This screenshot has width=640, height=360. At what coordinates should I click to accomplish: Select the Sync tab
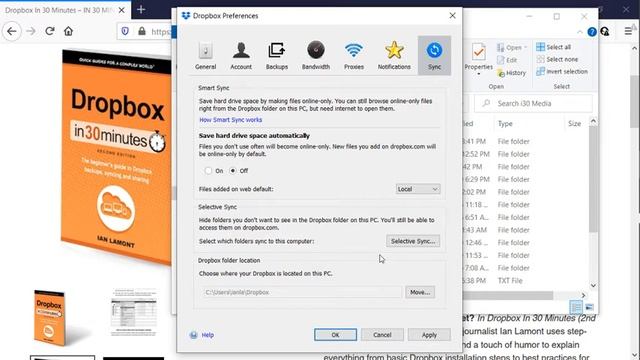pyautogui.click(x=434, y=56)
